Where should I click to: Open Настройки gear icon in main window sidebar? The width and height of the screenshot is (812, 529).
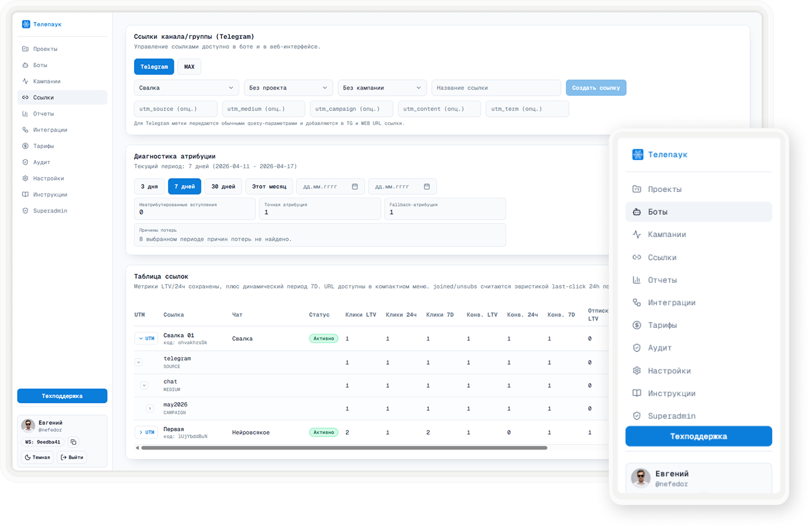[25, 179]
